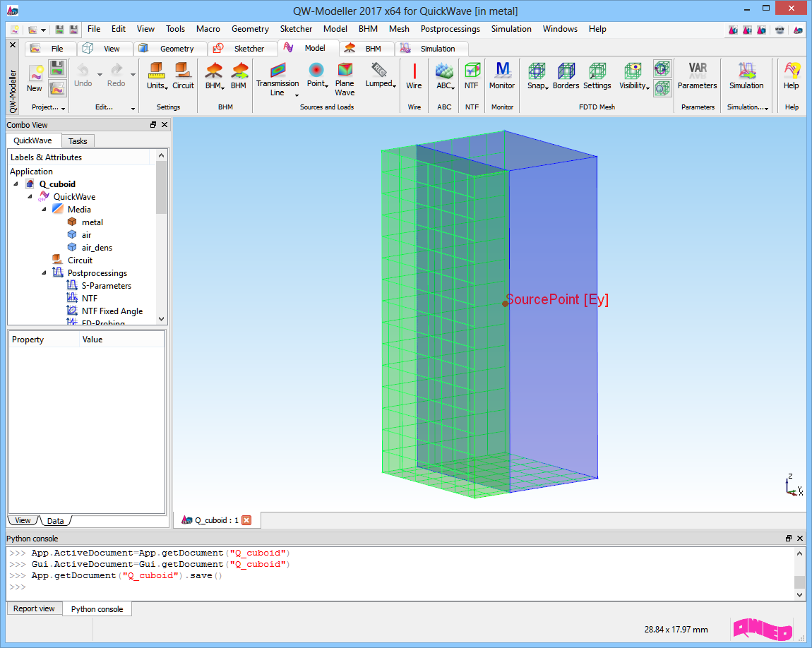Click the first BHM icon with dropdown arrow
This screenshot has width=812, height=648.
pos(213,70)
